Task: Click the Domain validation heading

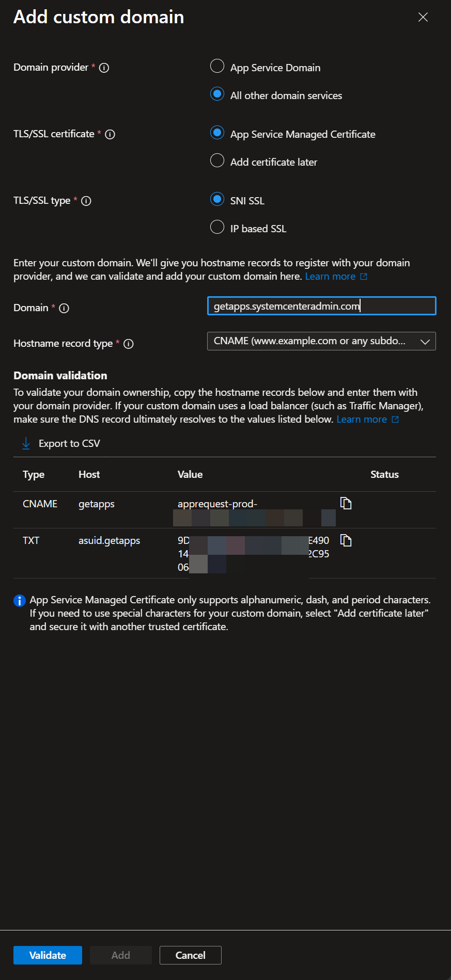Action: (60, 376)
